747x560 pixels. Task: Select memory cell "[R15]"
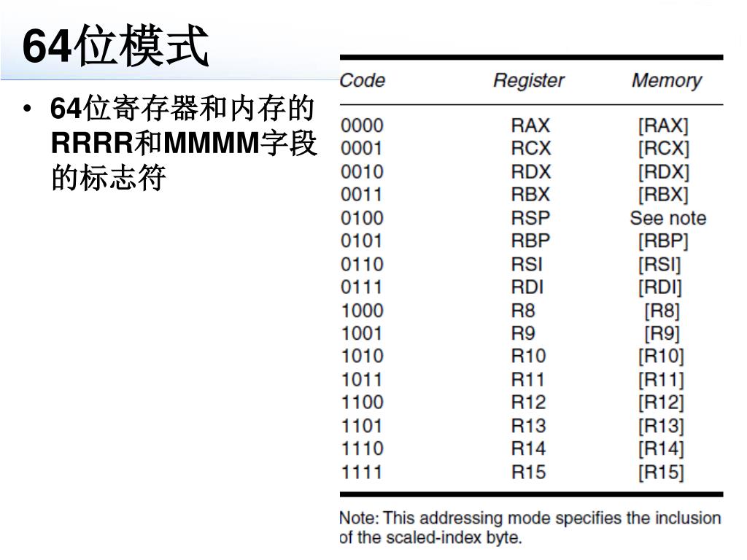point(661,472)
